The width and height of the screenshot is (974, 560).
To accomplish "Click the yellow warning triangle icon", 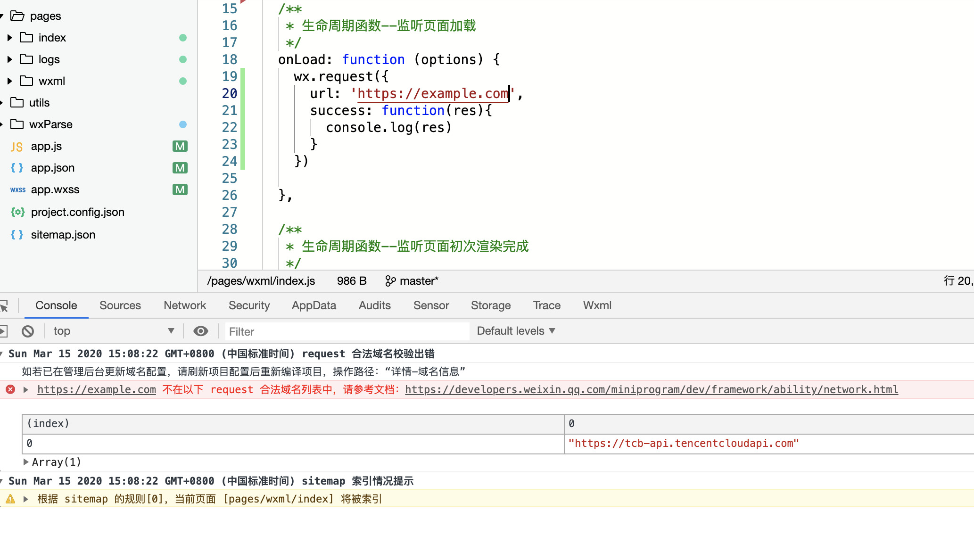I will tap(10, 499).
